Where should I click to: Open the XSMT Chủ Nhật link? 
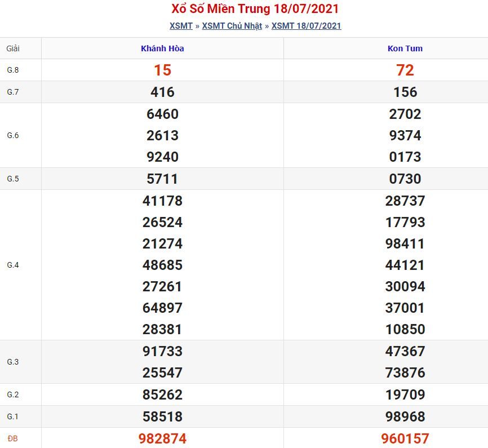[x=232, y=26]
